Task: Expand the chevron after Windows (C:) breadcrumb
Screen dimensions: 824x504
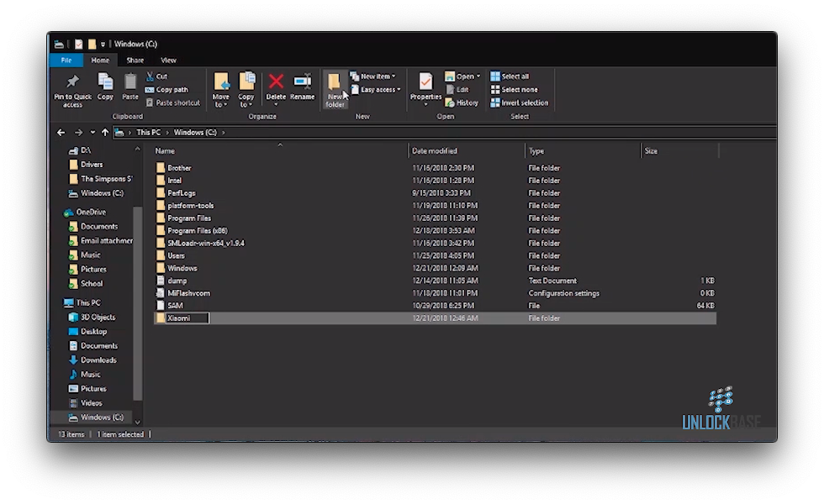Action: click(x=224, y=133)
